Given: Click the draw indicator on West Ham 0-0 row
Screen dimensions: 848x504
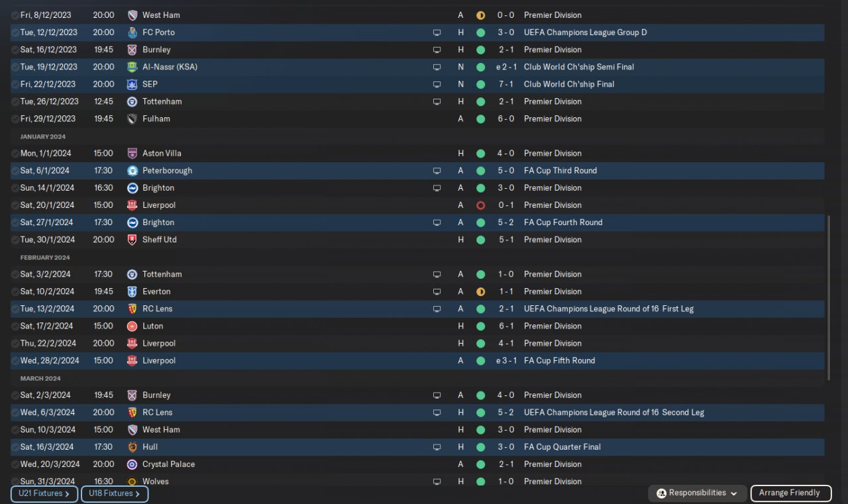Looking at the screenshot, I should point(480,15).
